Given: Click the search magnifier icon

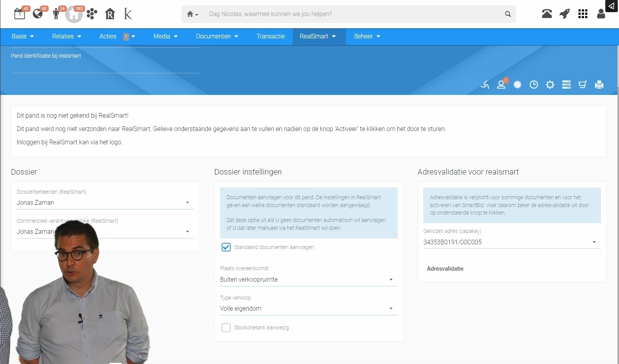Looking at the screenshot, I should coord(508,14).
